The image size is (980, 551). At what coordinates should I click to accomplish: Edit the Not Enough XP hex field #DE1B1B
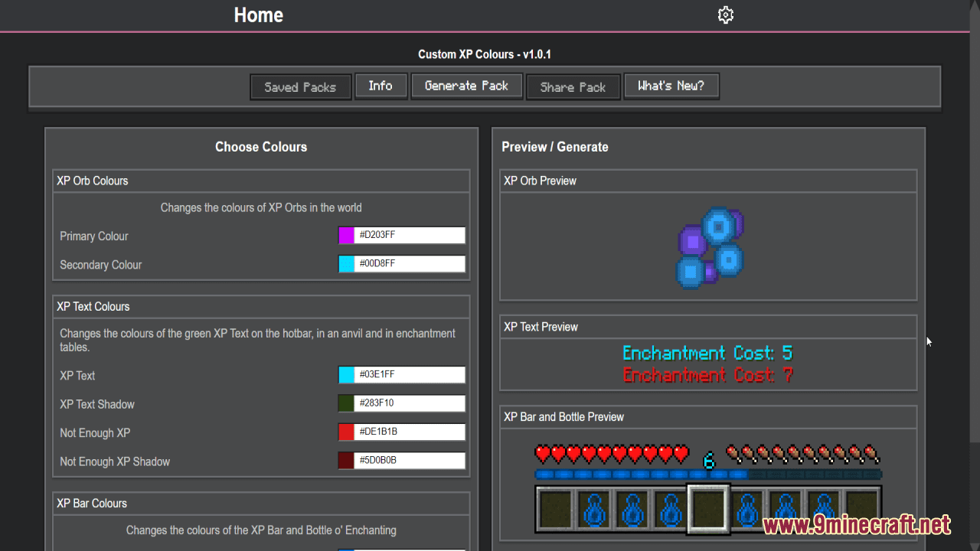[410, 432]
